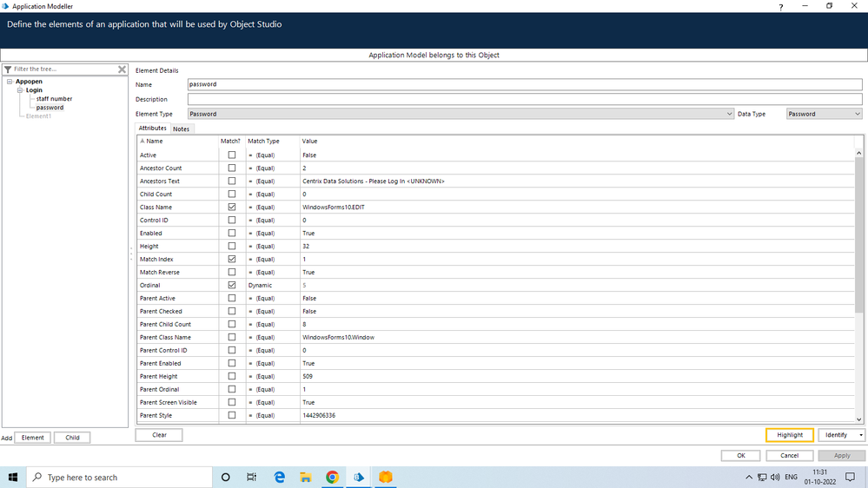Open match type for Active row
Screen dimensions: 868x488
(x=272, y=155)
